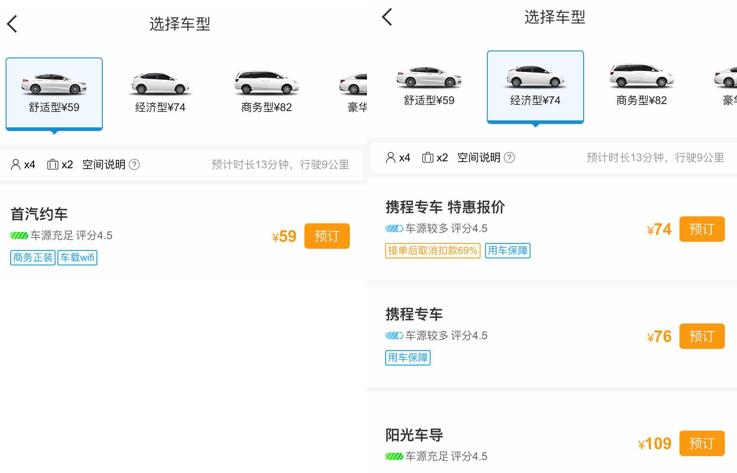Choose selected 经济型¥74 tab on right screen
This screenshot has height=473, width=737.
point(535,87)
